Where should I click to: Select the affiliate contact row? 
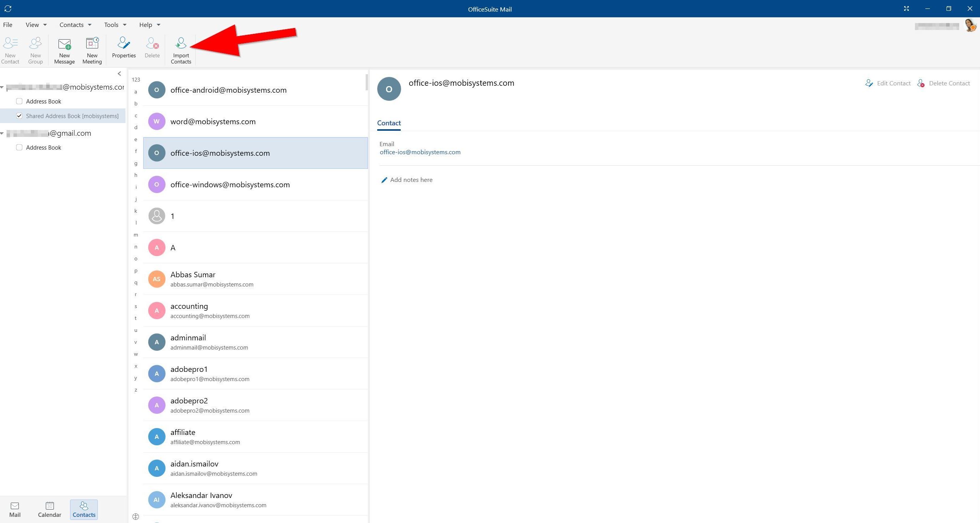point(256,437)
